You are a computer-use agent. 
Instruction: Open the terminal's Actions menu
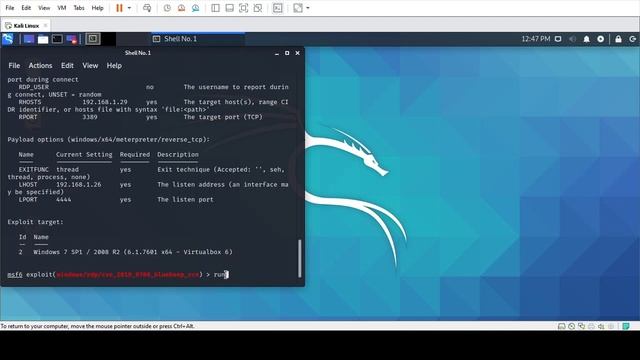click(x=40, y=65)
